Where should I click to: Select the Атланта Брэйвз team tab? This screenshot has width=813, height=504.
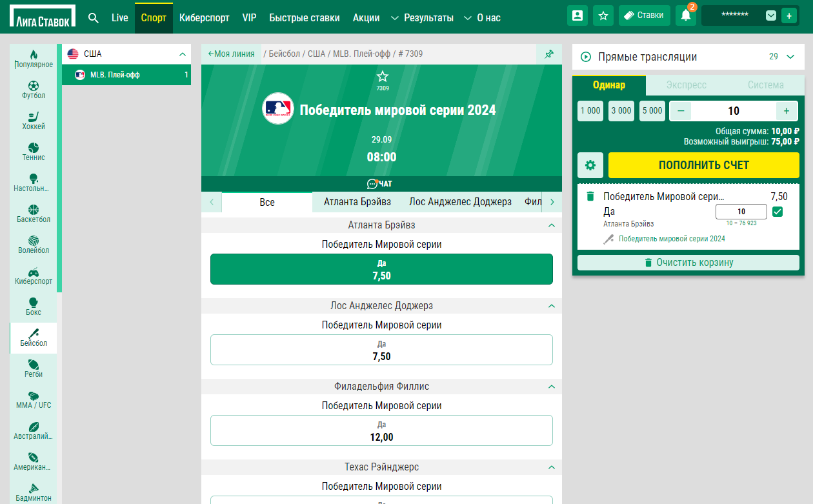(x=357, y=202)
